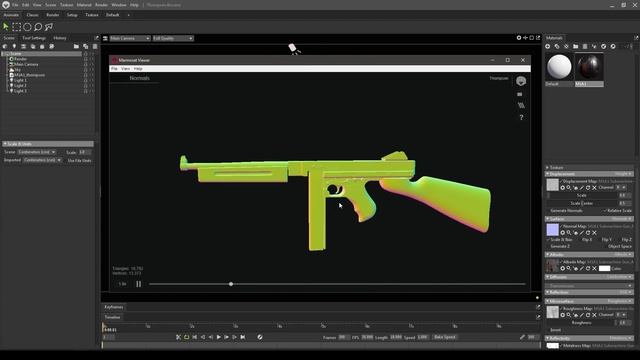Click the Bake Speed button
The height and width of the screenshot is (360, 640).
445,337
